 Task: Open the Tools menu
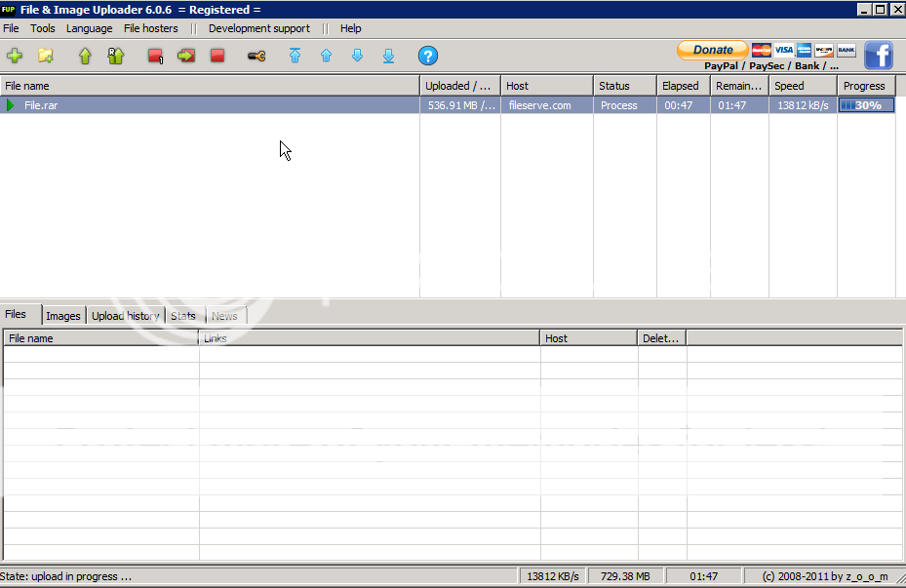43,28
